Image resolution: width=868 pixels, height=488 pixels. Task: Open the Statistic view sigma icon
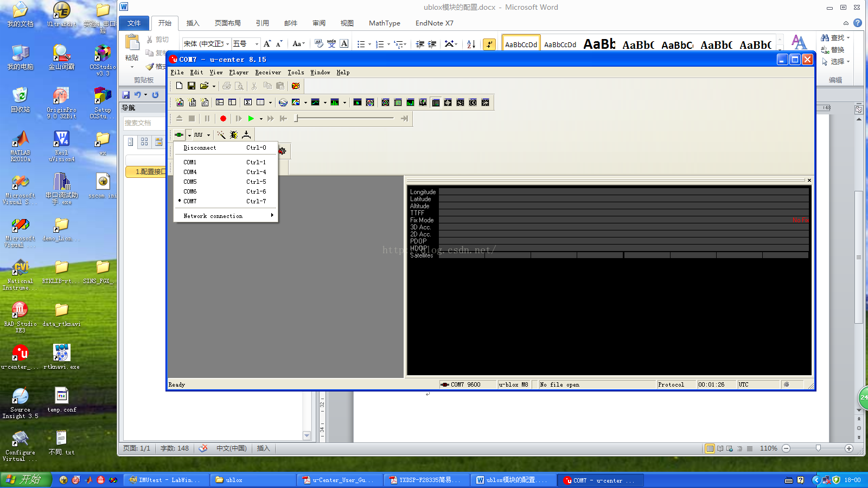click(248, 102)
